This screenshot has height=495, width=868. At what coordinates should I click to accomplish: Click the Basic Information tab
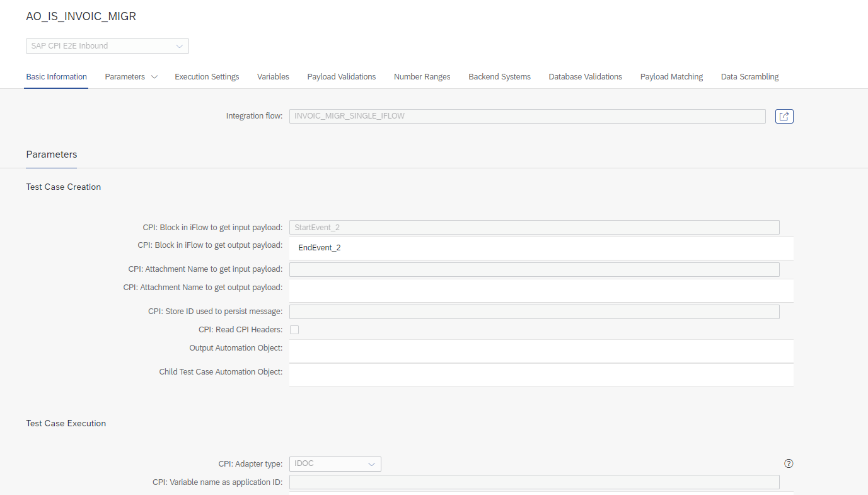pos(57,77)
